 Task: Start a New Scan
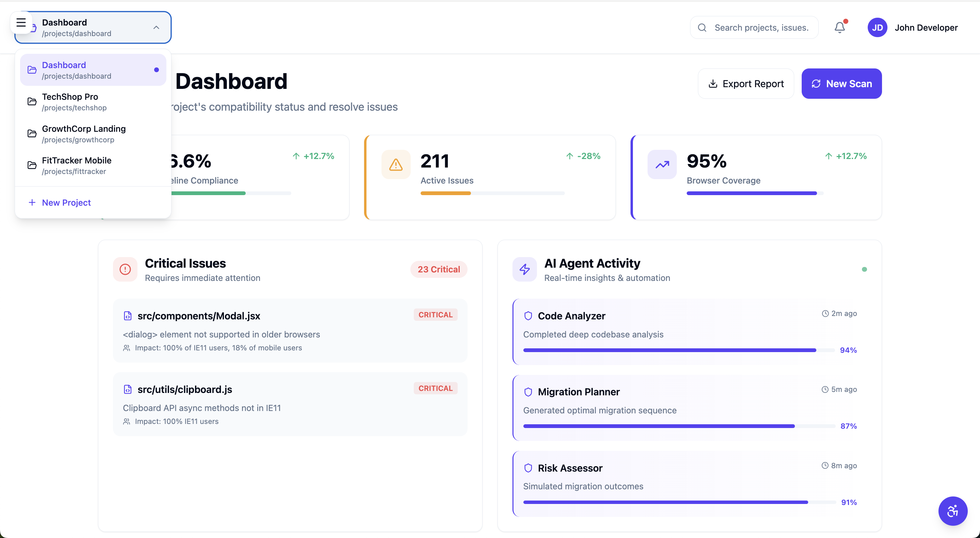841,84
